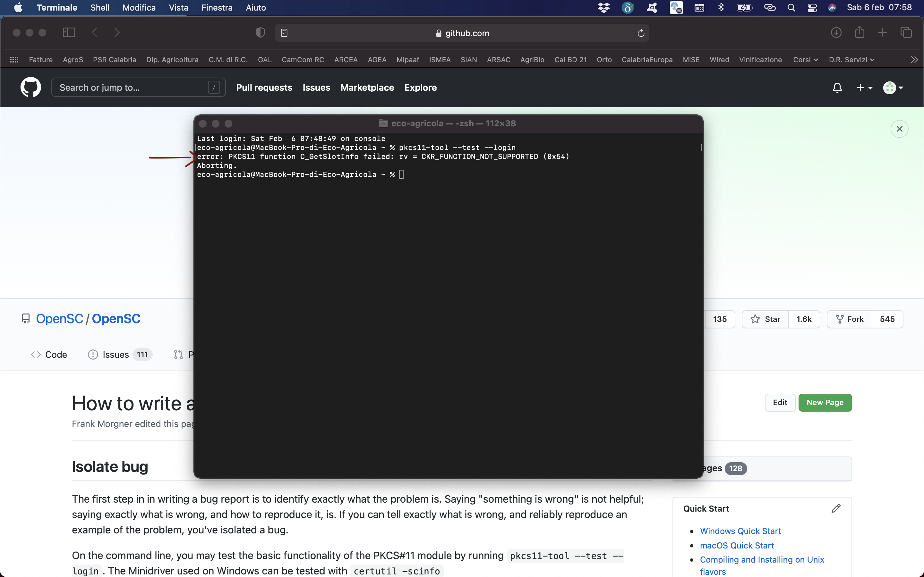Open the Shell menu of Terminale

(100, 7)
